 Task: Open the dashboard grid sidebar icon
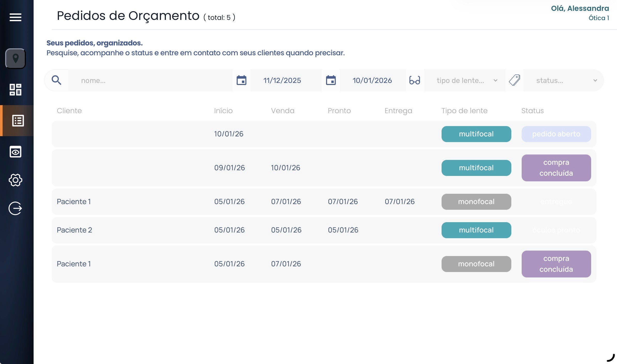[x=16, y=90]
